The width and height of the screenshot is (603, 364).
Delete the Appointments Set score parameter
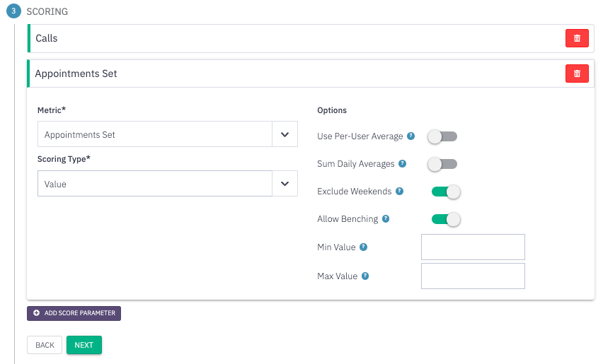click(577, 74)
